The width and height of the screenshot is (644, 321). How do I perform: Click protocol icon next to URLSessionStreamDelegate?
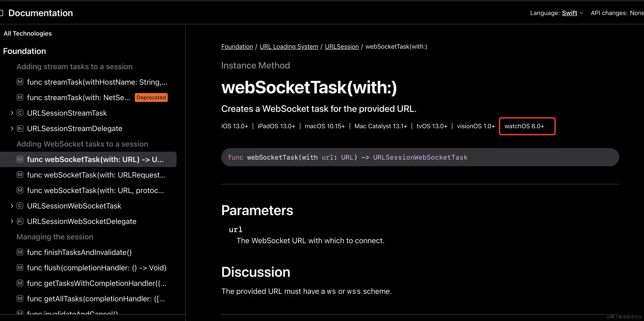click(x=20, y=128)
